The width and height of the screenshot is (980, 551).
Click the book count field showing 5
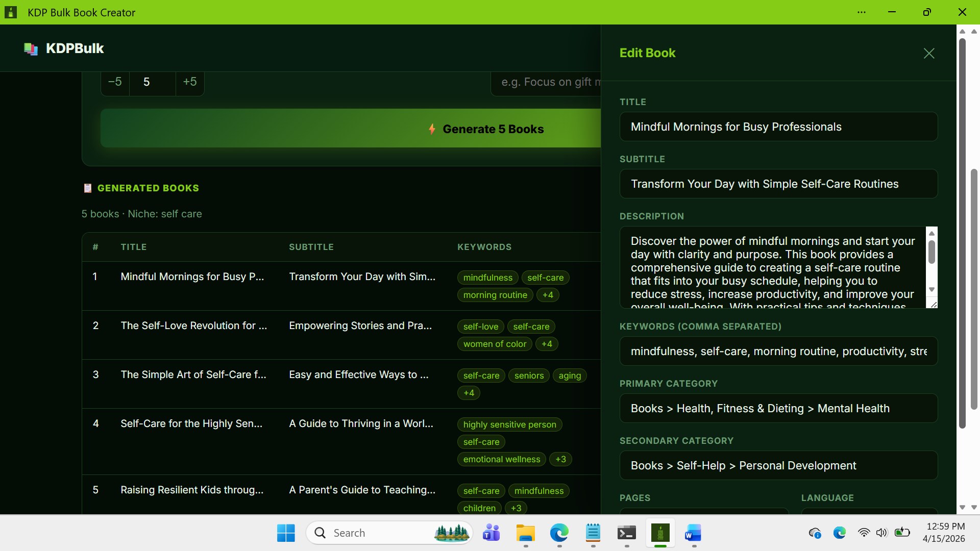pos(152,82)
